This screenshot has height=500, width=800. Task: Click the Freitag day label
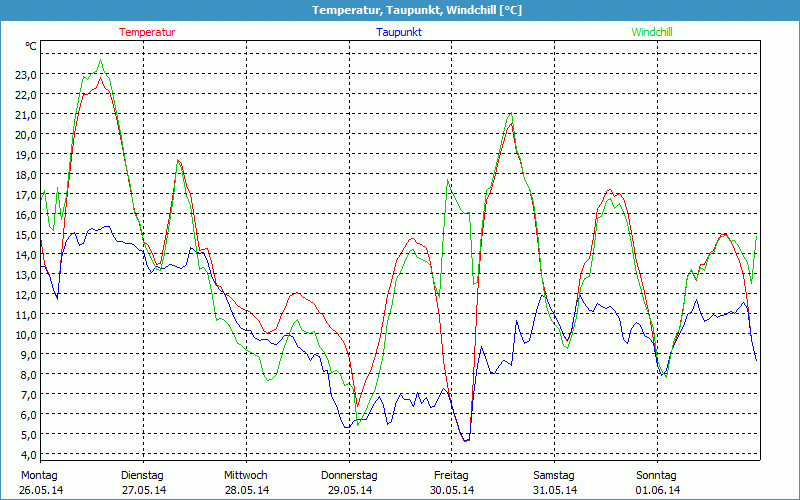pyautogui.click(x=452, y=476)
